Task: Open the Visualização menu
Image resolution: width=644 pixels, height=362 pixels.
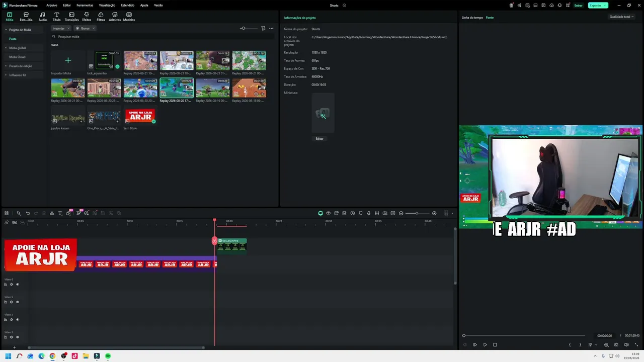Action: tap(107, 6)
